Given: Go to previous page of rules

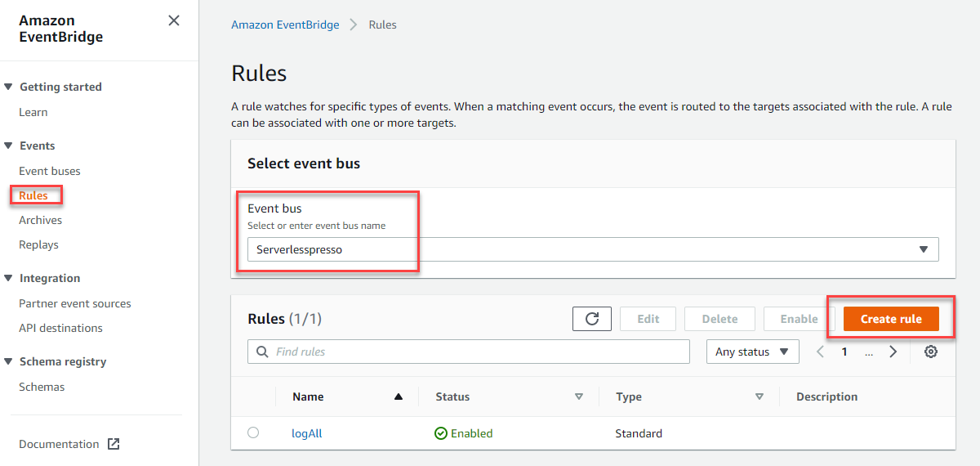Looking at the screenshot, I should [x=822, y=352].
